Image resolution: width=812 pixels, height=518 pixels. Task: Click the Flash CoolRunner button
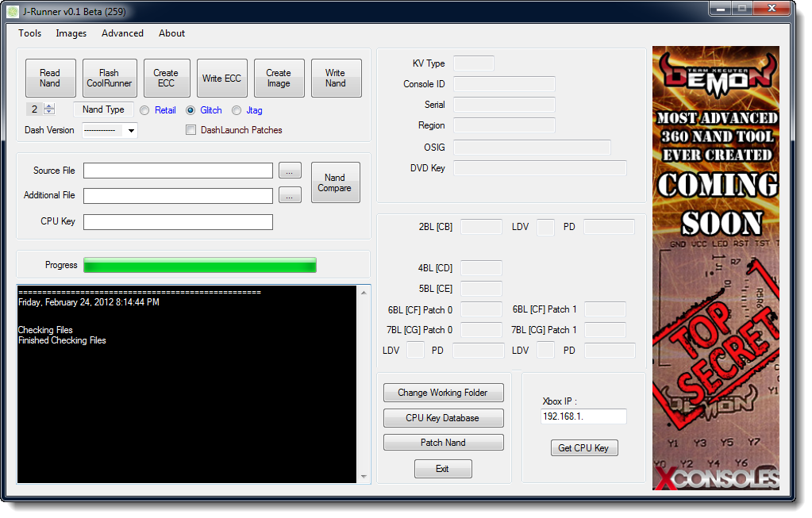[110, 79]
